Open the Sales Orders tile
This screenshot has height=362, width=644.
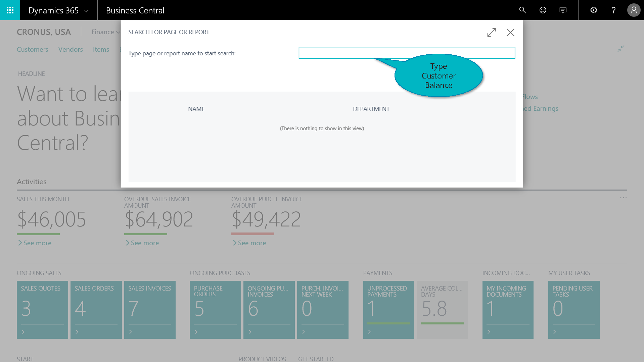pos(96,309)
